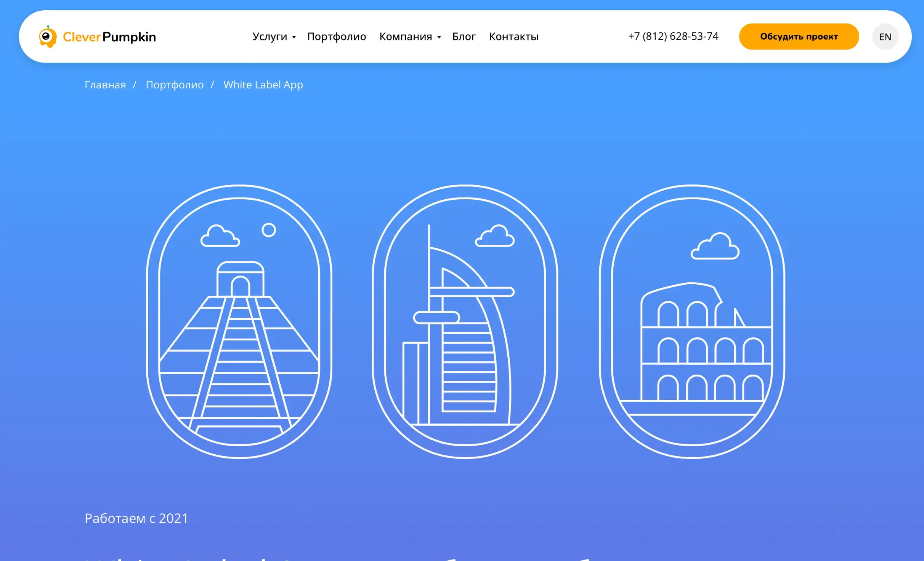The height and width of the screenshot is (561, 924).
Task: Call the phone number +7 (812) 628-53-74
Action: pyautogui.click(x=673, y=36)
